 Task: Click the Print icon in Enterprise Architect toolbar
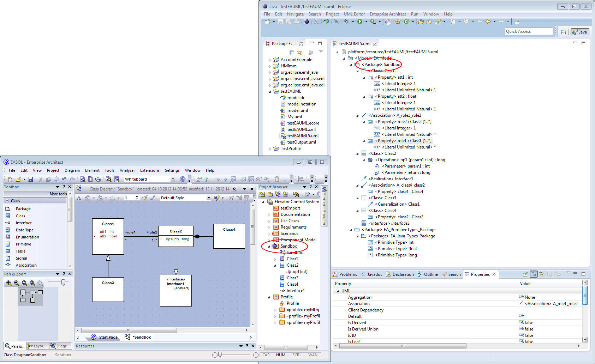(98, 179)
